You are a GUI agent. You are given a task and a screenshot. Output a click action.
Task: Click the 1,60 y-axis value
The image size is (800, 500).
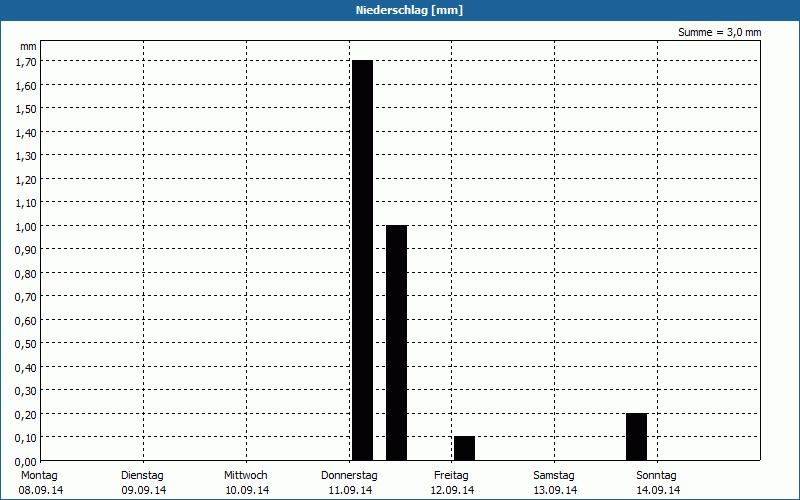(x=26, y=86)
